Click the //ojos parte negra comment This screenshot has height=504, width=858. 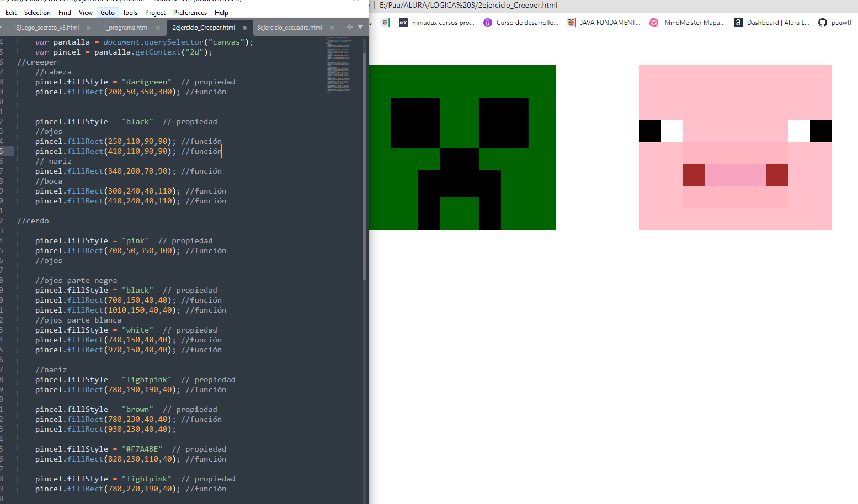(76, 280)
